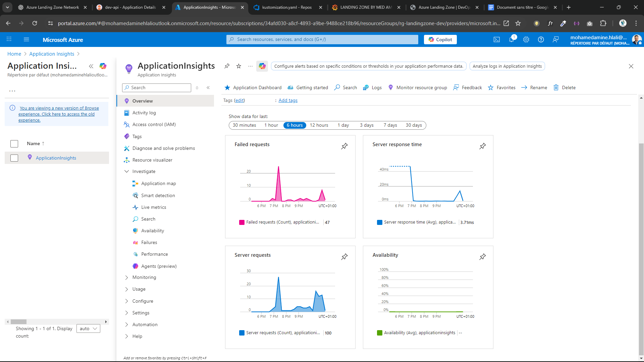The width and height of the screenshot is (644, 362).
Task: Open the display count dropdown
Action: pyautogui.click(x=88, y=328)
